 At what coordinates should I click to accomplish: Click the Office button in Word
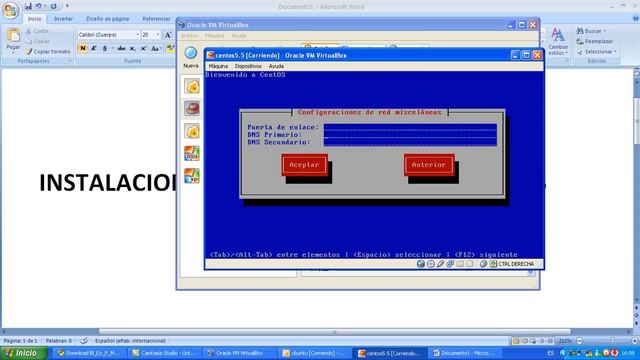10,10
